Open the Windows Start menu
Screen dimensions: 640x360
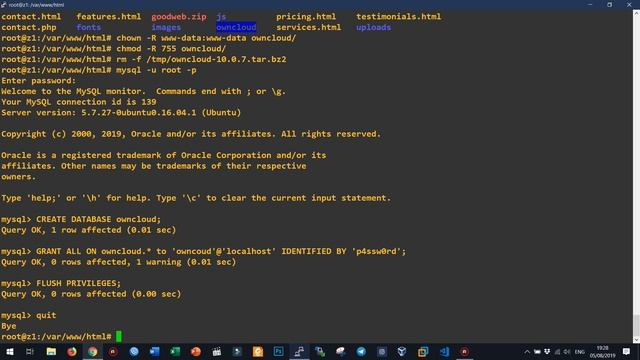click(x=9, y=351)
